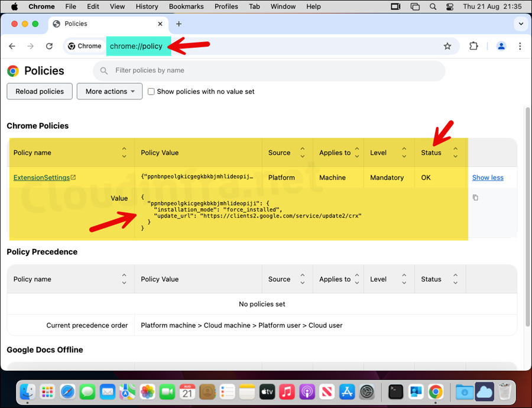Screen dimensions: 532x408
Task: Click the page vertical scrollbar
Action: [527, 217]
